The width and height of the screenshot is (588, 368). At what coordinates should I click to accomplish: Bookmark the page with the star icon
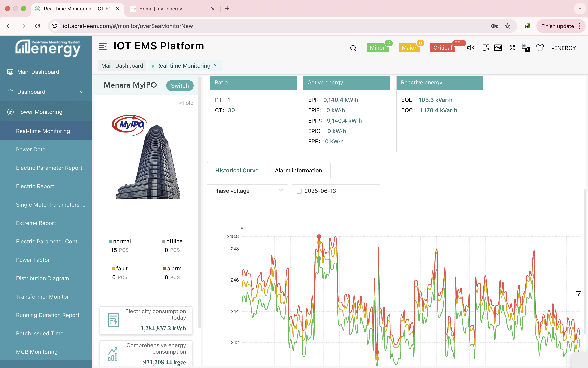[x=507, y=26]
